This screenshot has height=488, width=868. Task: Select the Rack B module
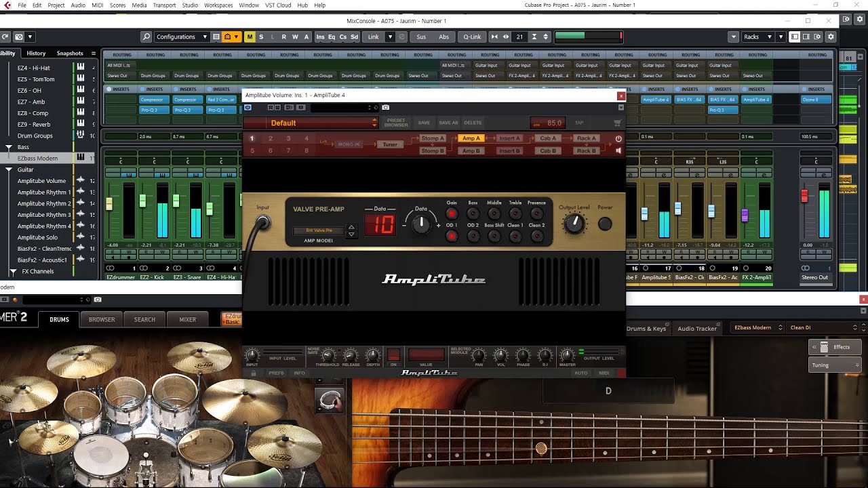click(587, 150)
